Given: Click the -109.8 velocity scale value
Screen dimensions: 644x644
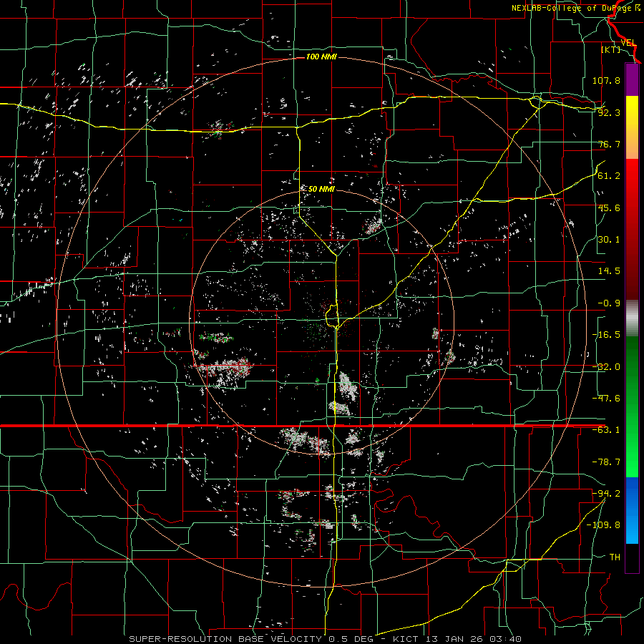Looking at the screenshot, I should pos(603,525).
